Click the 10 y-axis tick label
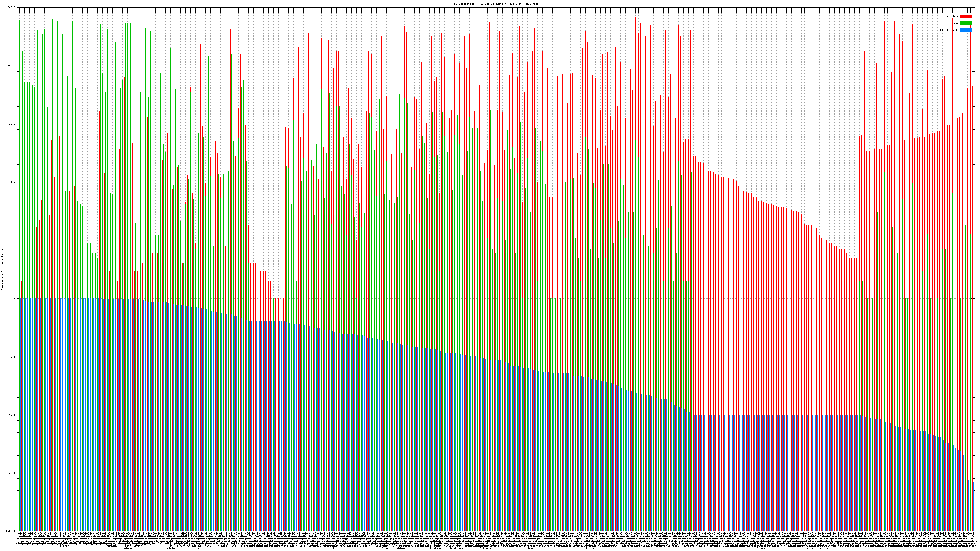The height and width of the screenshot is (551, 980). point(14,240)
